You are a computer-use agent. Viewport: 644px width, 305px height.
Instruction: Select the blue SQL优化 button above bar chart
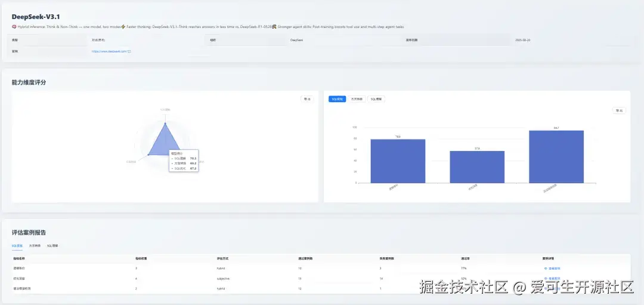click(x=337, y=99)
